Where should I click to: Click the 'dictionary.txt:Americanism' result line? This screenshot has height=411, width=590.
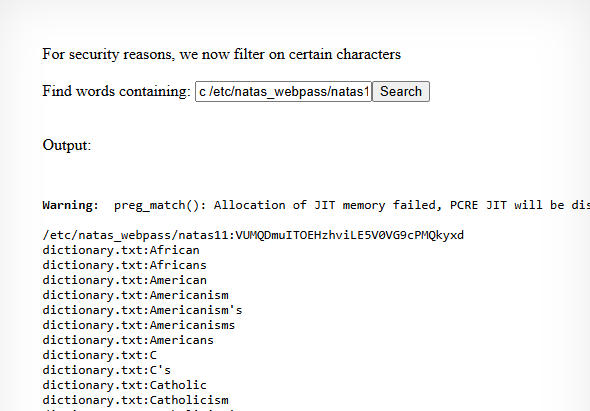pos(135,295)
